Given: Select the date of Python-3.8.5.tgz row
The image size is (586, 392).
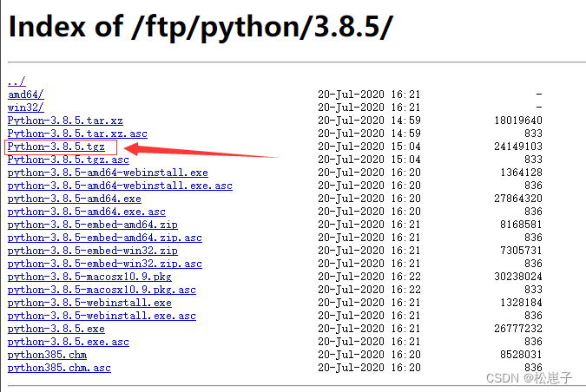Looking at the screenshot, I should click(x=369, y=147).
